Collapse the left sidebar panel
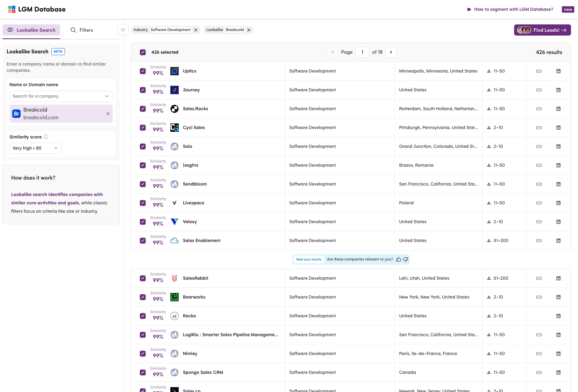578x392 pixels. pyautogui.click(x=123, y=30)
